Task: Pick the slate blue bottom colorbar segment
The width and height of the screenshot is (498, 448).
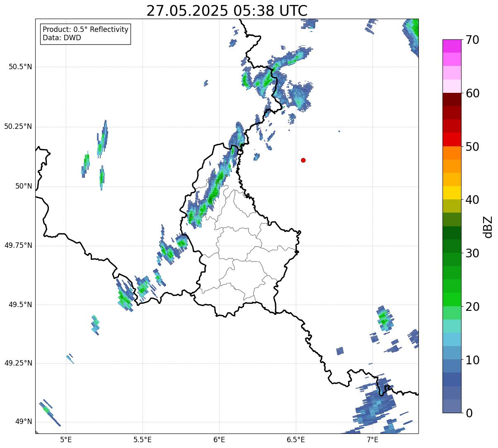Action: pos(452,406)
